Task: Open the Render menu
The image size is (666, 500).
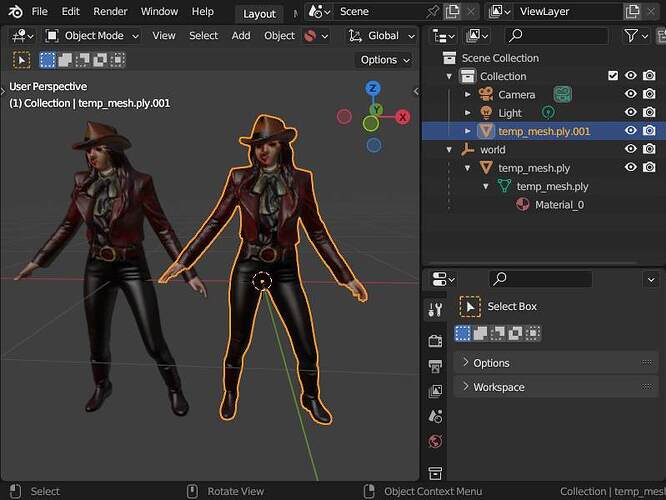Action: (x=110, y=11)
